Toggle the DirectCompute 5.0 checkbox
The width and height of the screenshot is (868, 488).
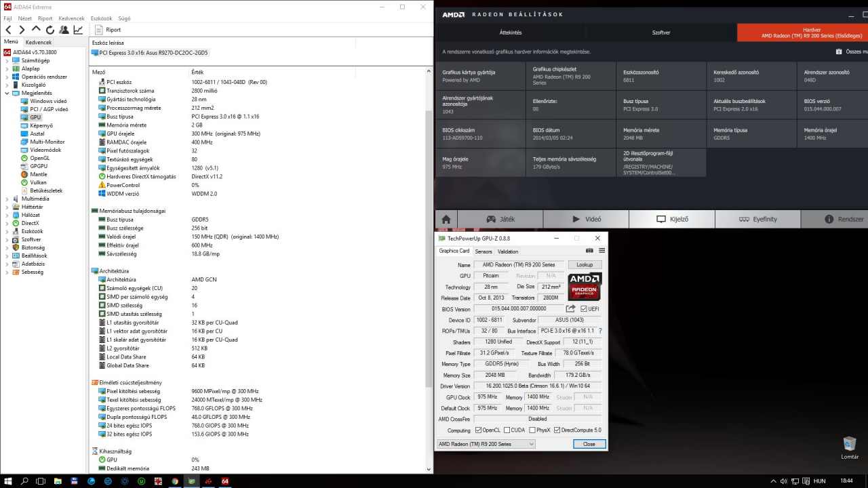(x=557, y=430)
